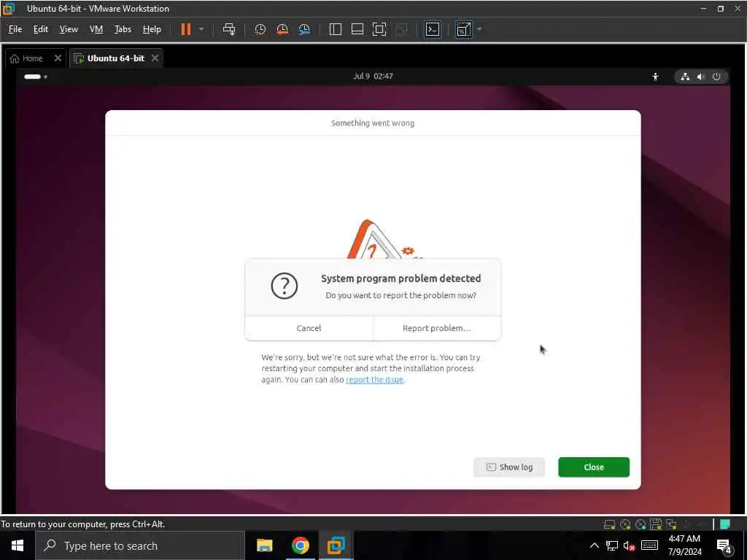Expand the stretch guest dropdown arrow
Viewport: 747px width, 560px height.
point(480,29)
